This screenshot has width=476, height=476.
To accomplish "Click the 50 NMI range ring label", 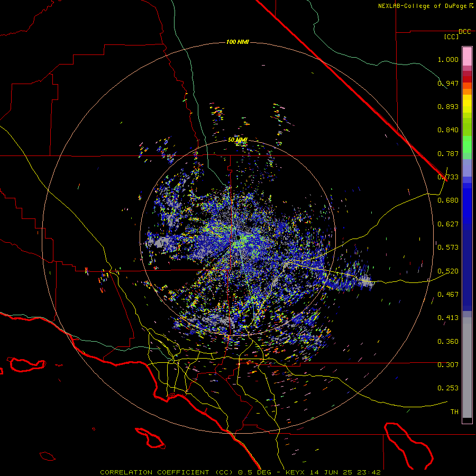I will [237, 140].
